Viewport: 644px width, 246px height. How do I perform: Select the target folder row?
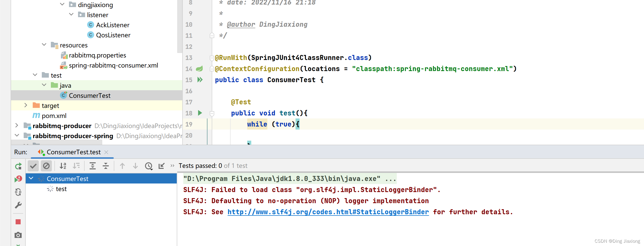[97, 105]
